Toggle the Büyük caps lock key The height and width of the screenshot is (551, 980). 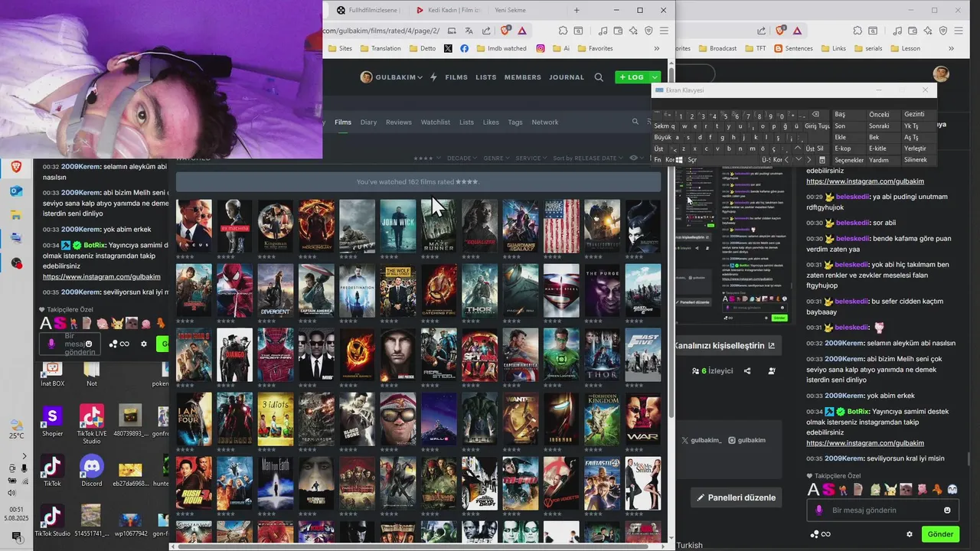point(662,137)
